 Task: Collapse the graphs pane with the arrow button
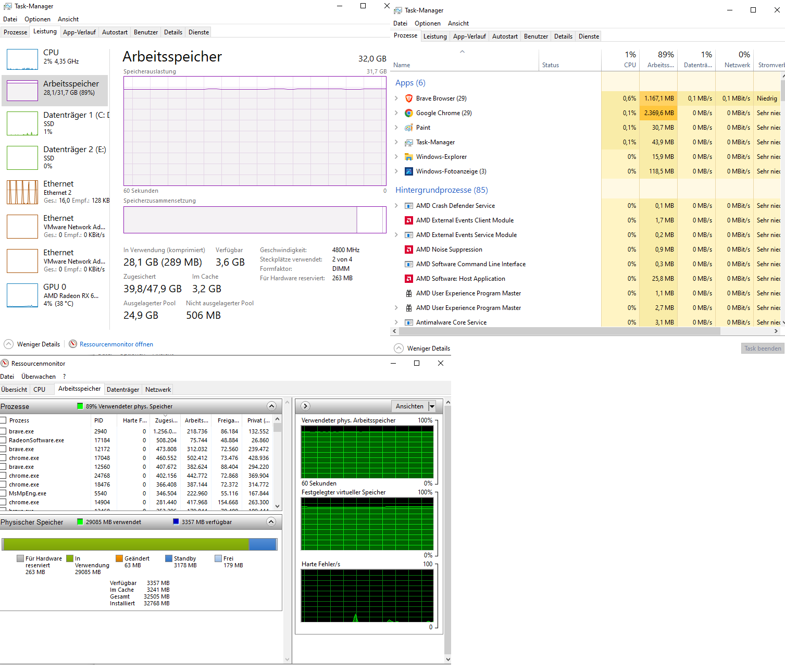pos(306,406)
